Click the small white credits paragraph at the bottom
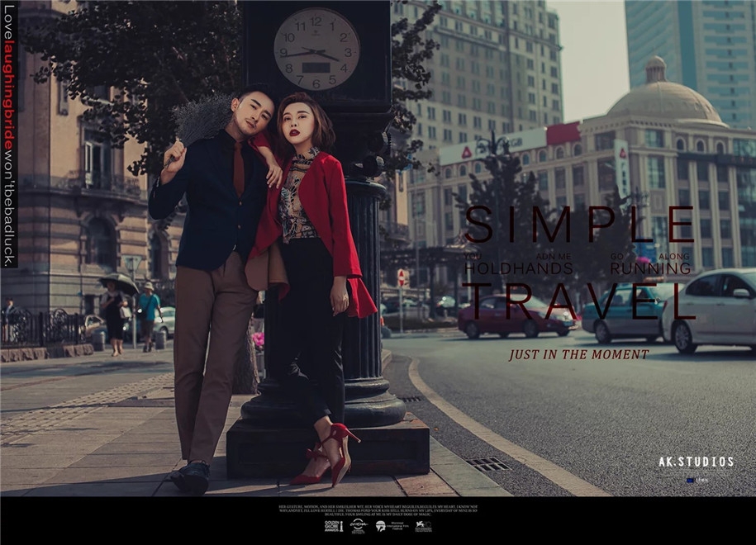The width and height of the screenshot is (756, 545). coord(378,511)
